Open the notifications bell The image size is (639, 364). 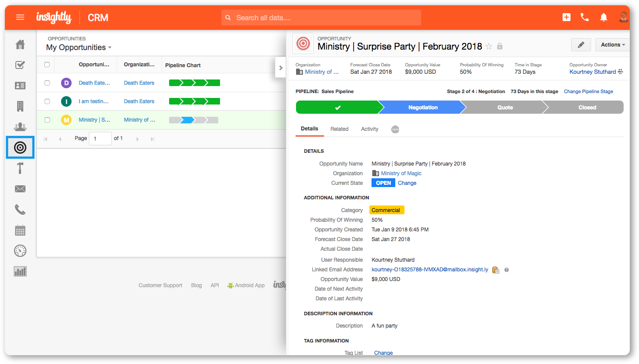[x=604, y=18]
